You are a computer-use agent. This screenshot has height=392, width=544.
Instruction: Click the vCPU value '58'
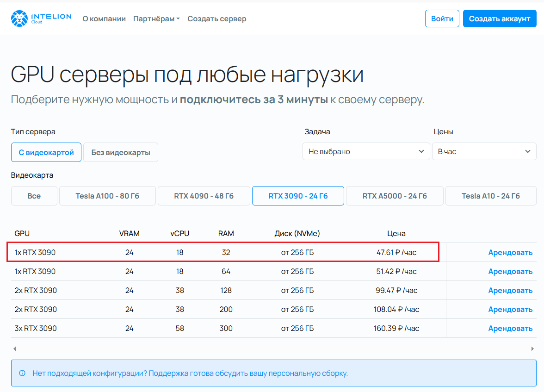pos(179,329)
